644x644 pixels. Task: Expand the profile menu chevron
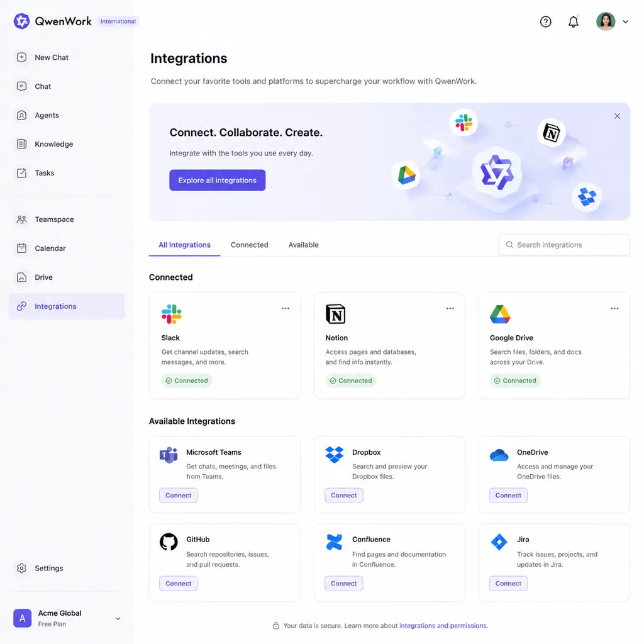[x=625, y=22]
